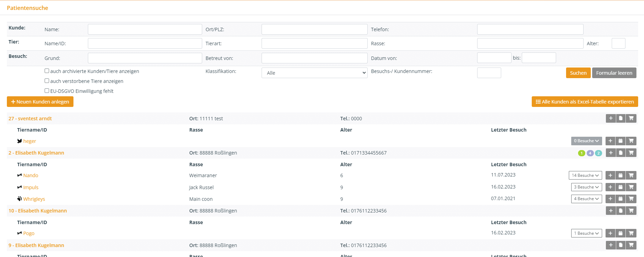Click green badge showing 1

pos(582,153)
